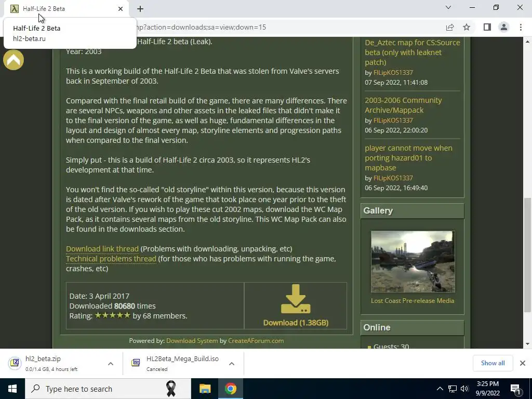
Task: Expand options for hl2_beta.zip download
Action: coord(111,364)
